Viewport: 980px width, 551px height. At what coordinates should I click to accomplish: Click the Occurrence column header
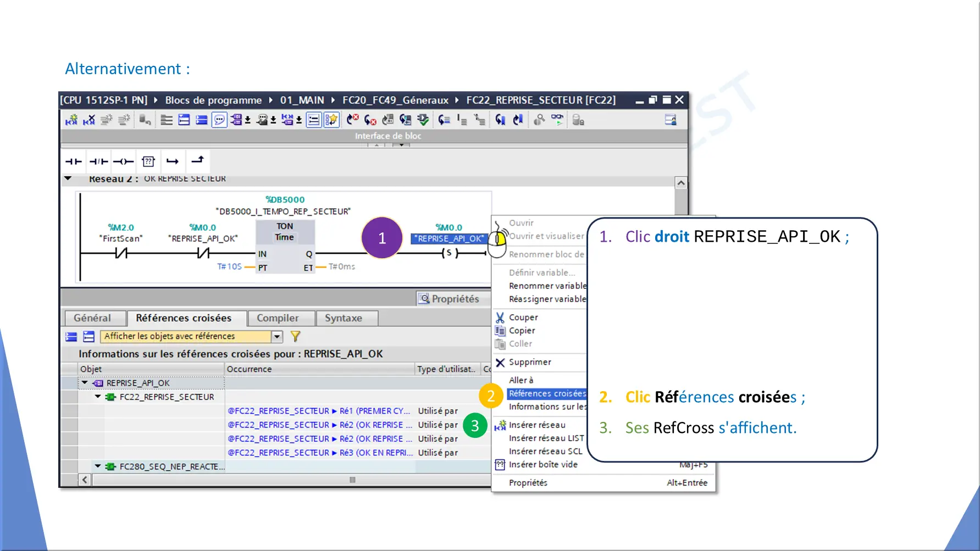click(319, 369)
